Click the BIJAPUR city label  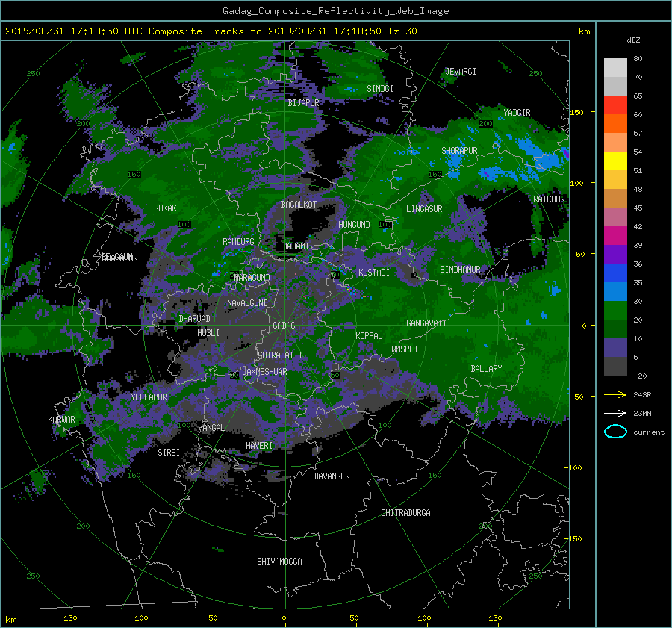click(303, 103)
